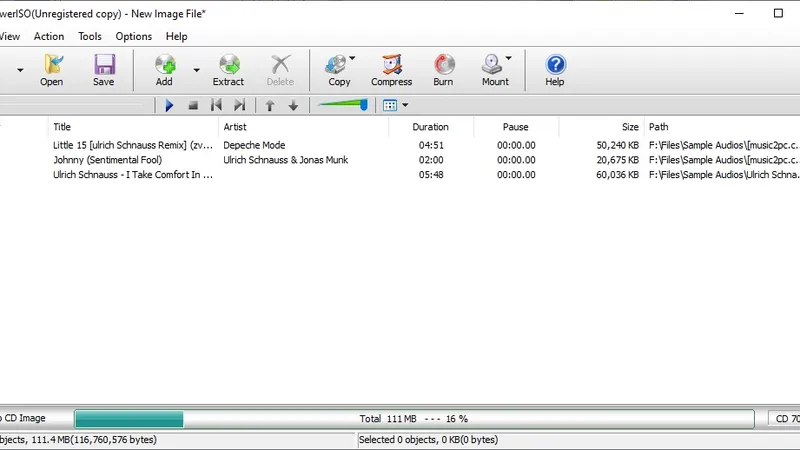This screenshot has height=450, width=800.
Task: Move track down with down arrow
Action: click(293, 106)
